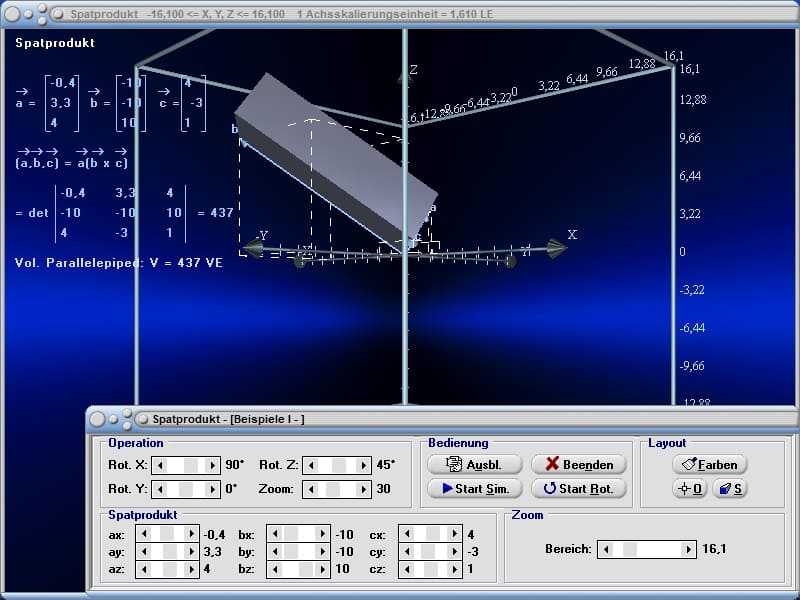Decrease ax using its left arrow

144,534
